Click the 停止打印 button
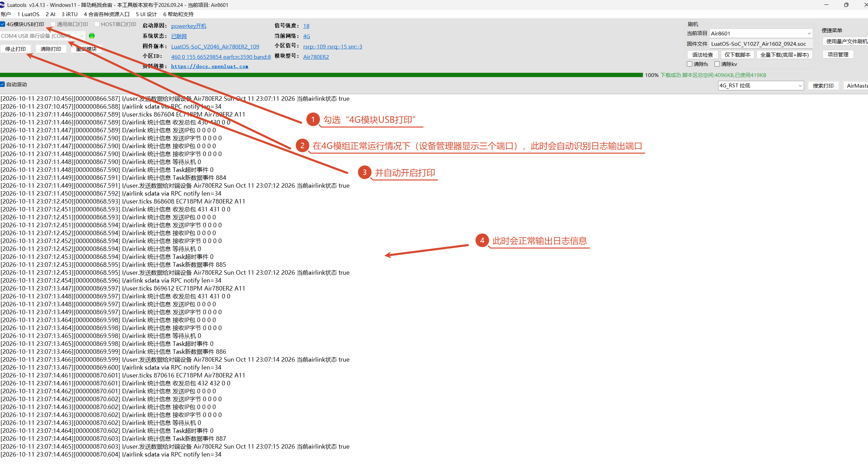Image resolution: width=868 pixels, height=472 pixels. [15, 49]
